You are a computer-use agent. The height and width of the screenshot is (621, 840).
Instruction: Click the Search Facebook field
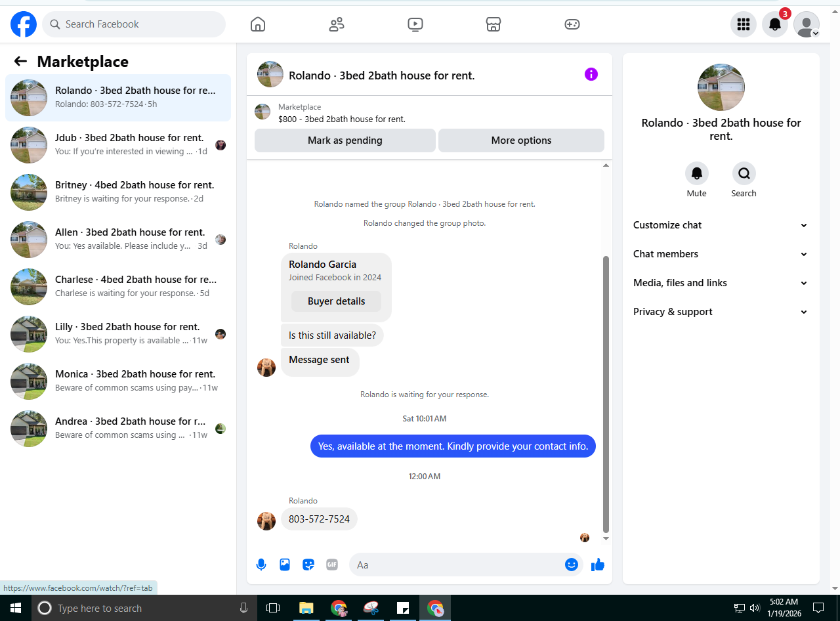pos(134,24)
